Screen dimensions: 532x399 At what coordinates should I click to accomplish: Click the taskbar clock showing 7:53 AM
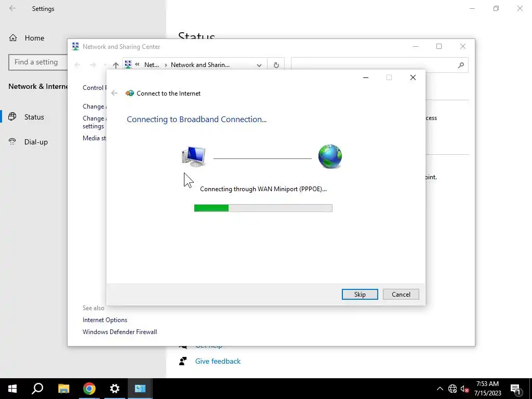[487, 389]
